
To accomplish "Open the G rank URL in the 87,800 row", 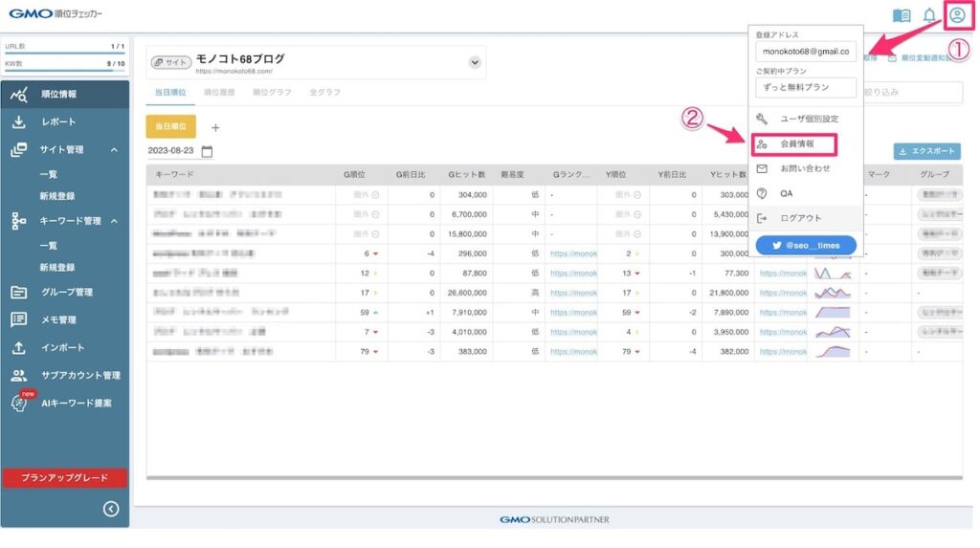I will click(x=573, y=274).
